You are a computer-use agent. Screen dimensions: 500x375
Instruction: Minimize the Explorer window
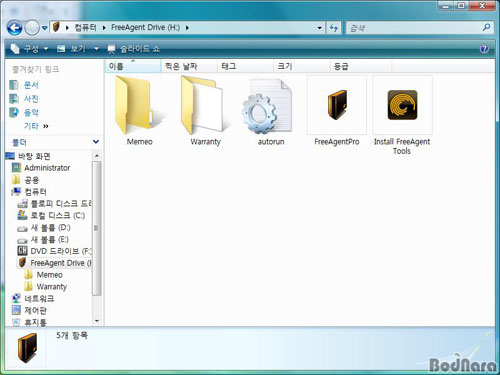pyautogui.click(x=446, y=6)
